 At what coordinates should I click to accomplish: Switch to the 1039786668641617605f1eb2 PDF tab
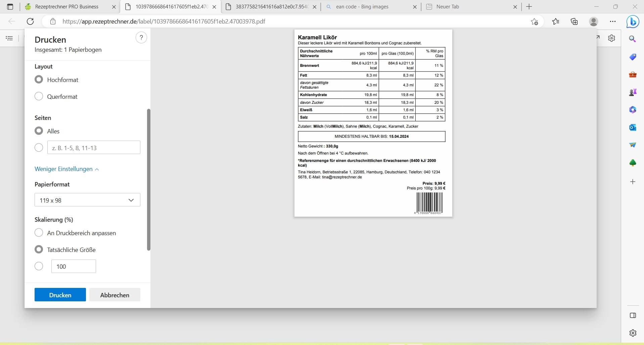point(171,7)
